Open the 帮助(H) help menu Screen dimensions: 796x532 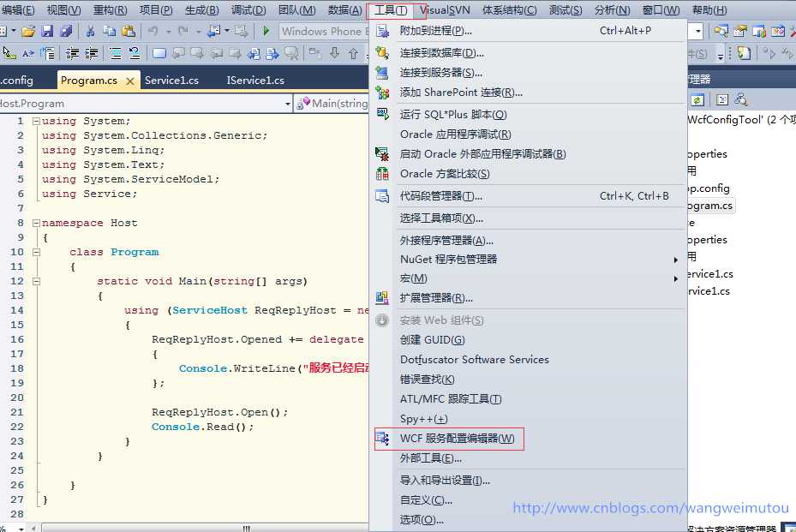coord(709,10)
